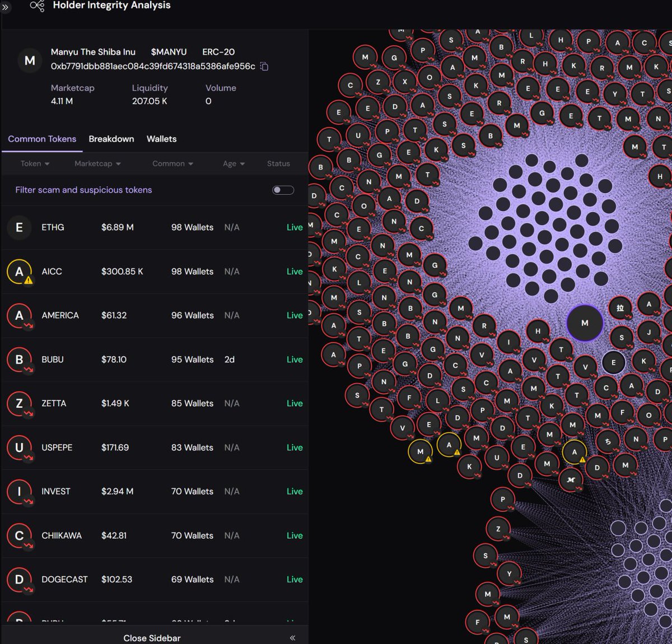Click Close Sidebar button
This screenshot has width=672, height=644.
152,638
